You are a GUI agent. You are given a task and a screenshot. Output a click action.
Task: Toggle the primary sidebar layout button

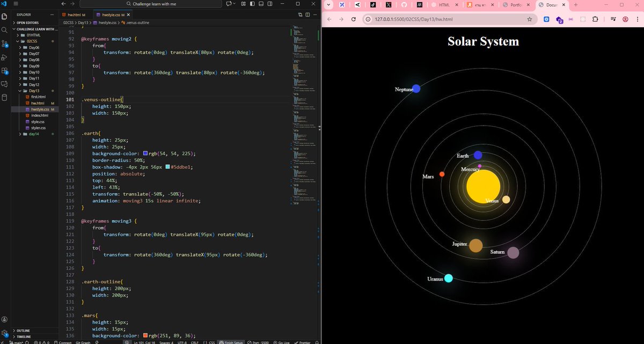tap(252, 4)
